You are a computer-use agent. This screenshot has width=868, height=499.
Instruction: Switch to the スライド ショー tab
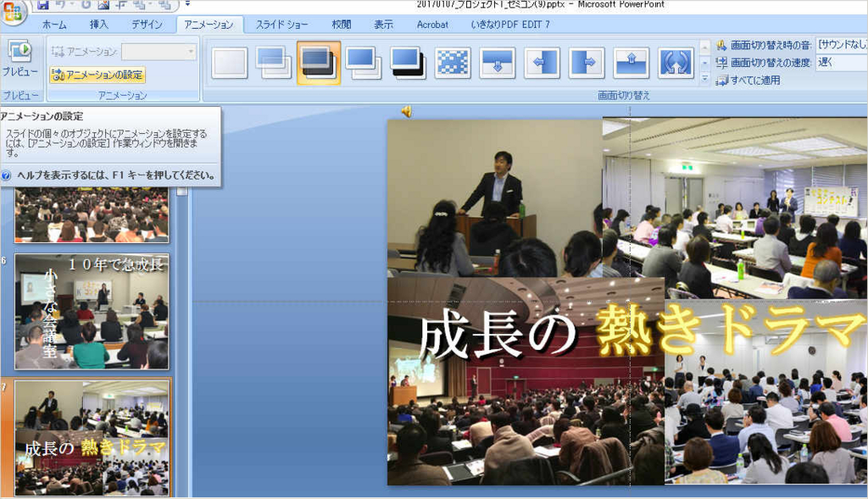coord(281,25)
